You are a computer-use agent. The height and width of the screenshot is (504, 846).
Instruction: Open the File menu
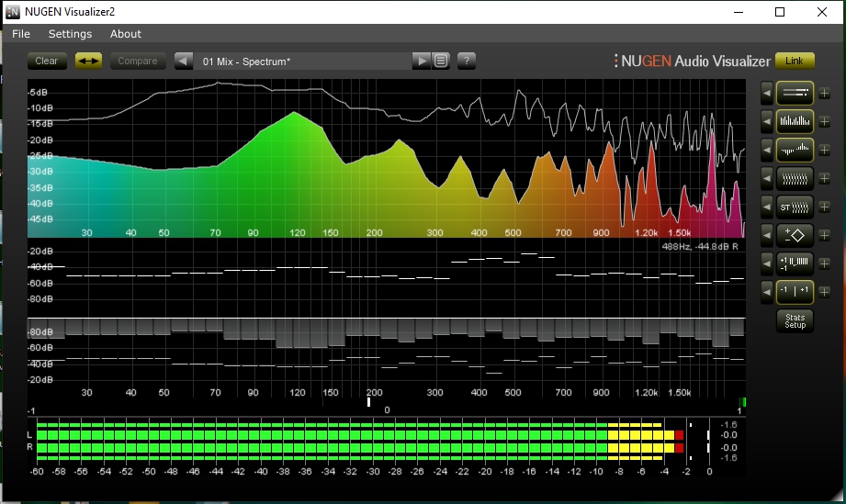click(21, 34)
